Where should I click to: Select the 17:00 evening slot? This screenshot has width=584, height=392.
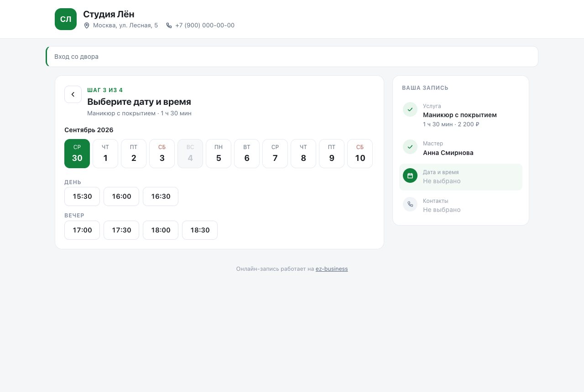[x=82, y=230]
